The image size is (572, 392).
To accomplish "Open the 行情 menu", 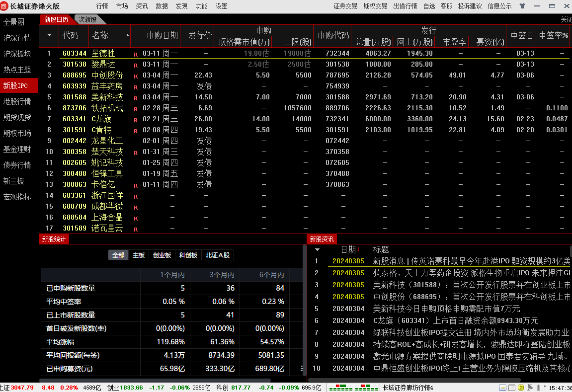I will point(102,6).
